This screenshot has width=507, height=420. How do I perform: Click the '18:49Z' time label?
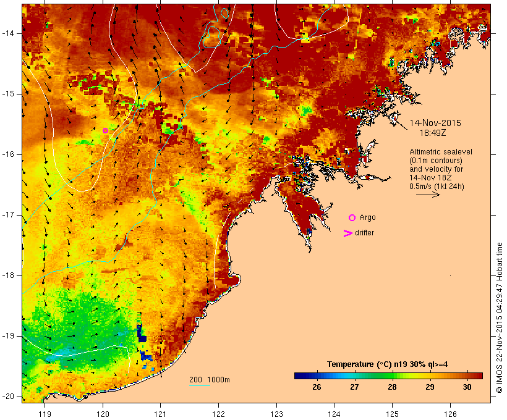[433, 133]
